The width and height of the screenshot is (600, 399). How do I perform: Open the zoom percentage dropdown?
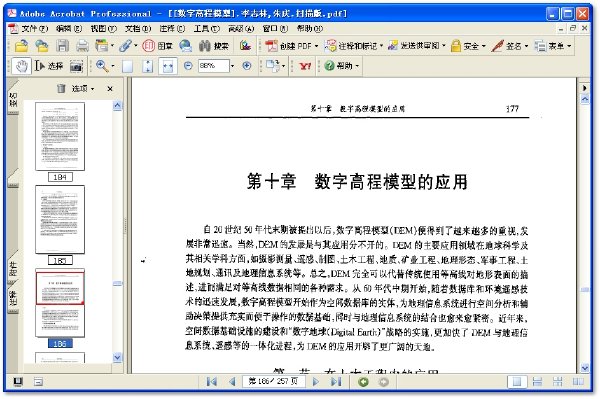pos(232,66)
